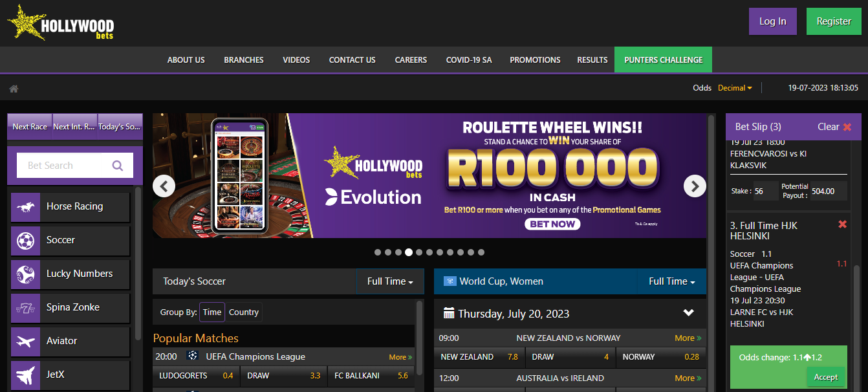Click the green Register button
This screenshot has height=392, width=868.
tap(834, 21)
